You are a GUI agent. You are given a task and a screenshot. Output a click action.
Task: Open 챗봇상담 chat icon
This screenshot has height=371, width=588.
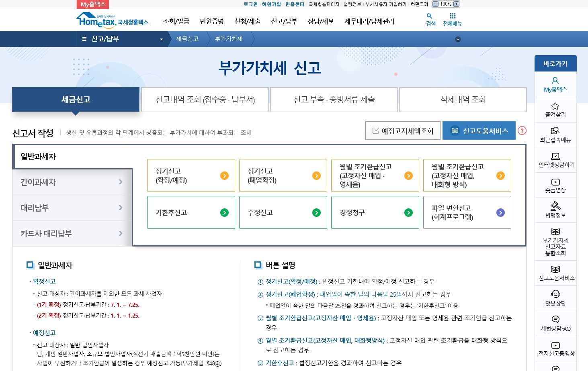555,298
